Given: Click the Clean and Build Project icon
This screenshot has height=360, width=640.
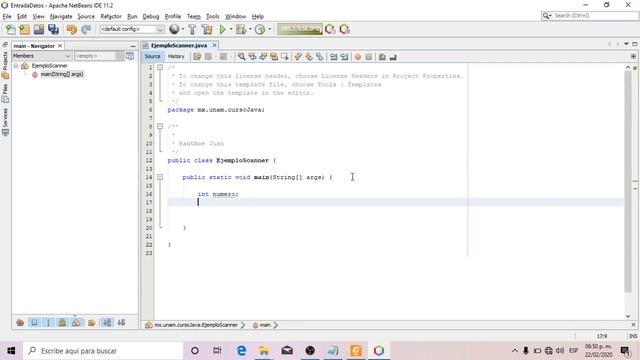Looking at the screenshot, I should tap(207, 29).
